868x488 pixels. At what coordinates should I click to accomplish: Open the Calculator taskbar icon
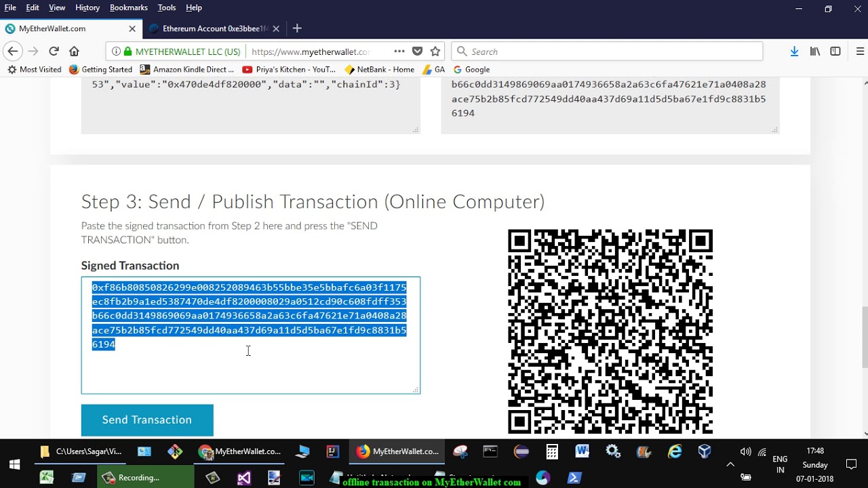[x=552, y=451]
